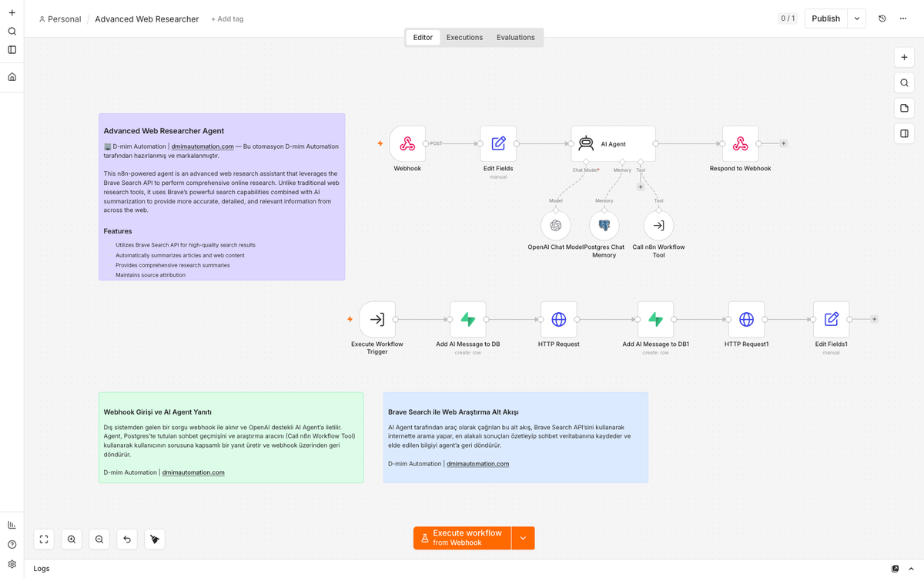Open Publish options dropdown arrow

click(857, 18)
